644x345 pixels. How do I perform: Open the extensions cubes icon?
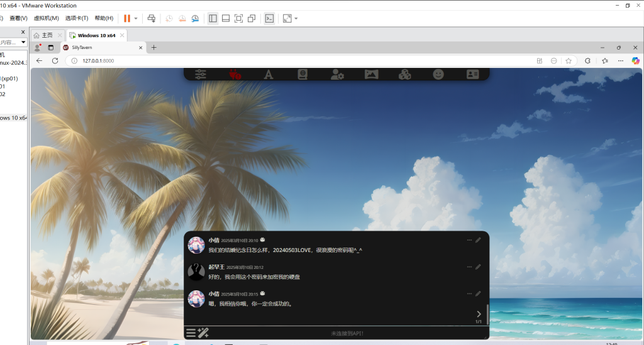[404, 74]
